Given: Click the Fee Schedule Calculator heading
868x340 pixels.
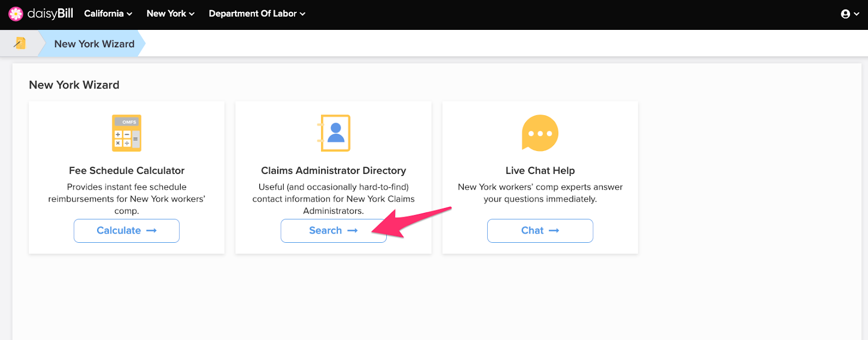Looking at the screenshot, I should (x=126, y=171).
